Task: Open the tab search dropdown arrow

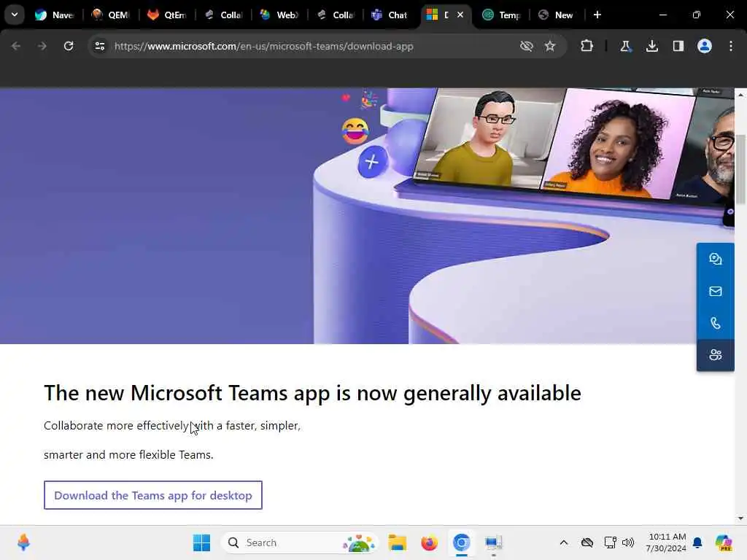Action: pos(15,15)
